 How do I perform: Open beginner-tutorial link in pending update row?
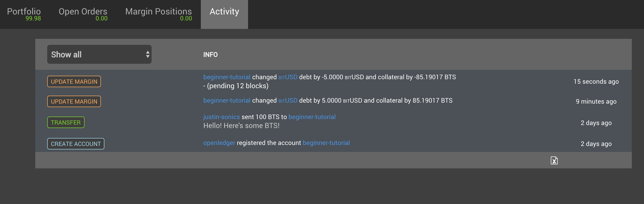pyautogui.click(x=227, y=77)
